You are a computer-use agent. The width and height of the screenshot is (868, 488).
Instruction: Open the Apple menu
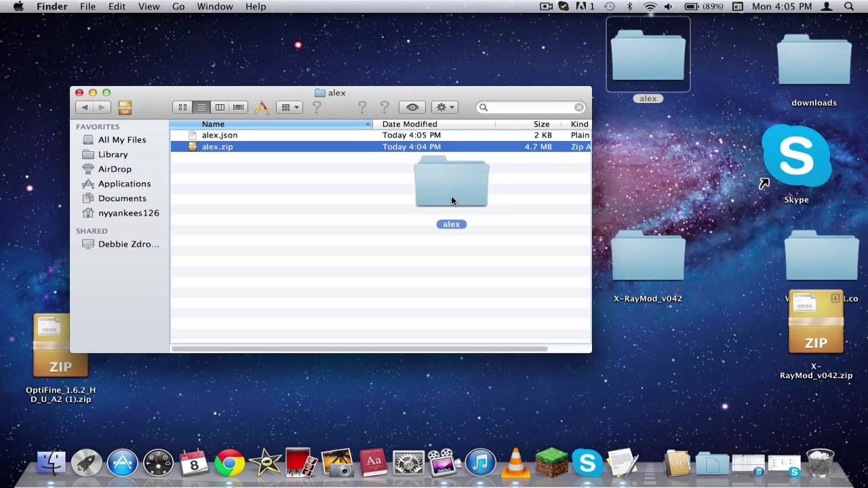[x=18, y=7]
